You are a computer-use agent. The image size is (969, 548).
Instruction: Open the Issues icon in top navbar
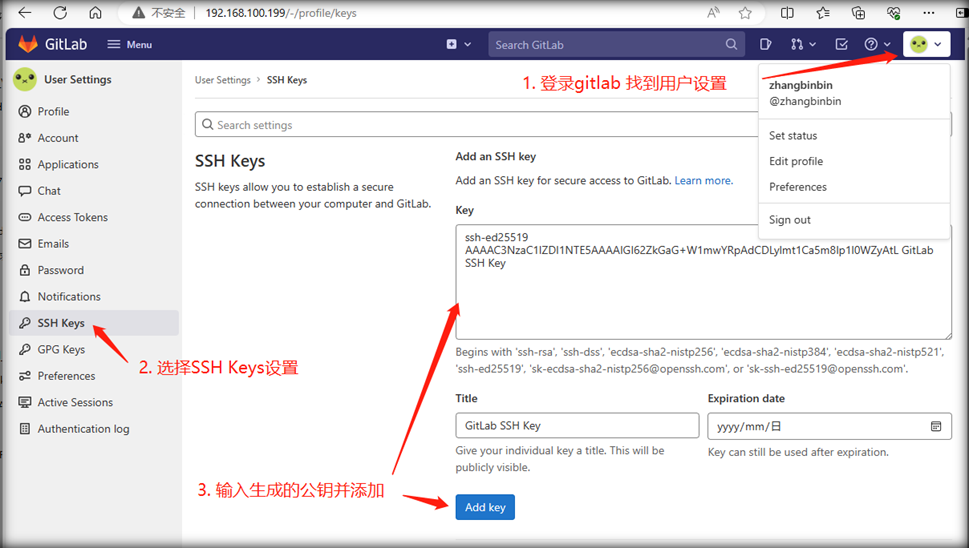point(765,44)
